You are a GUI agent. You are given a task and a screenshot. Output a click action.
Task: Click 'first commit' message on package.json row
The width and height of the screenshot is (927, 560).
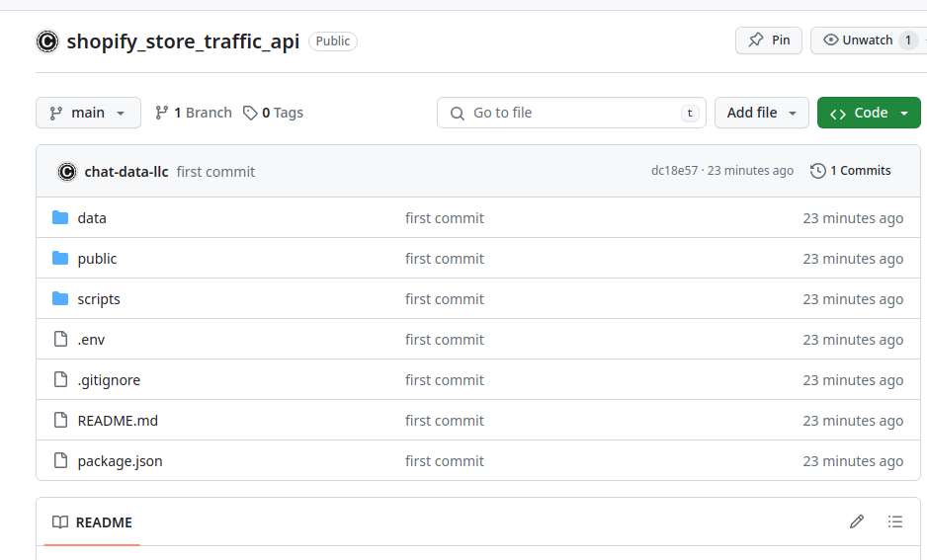click(445, 461)
